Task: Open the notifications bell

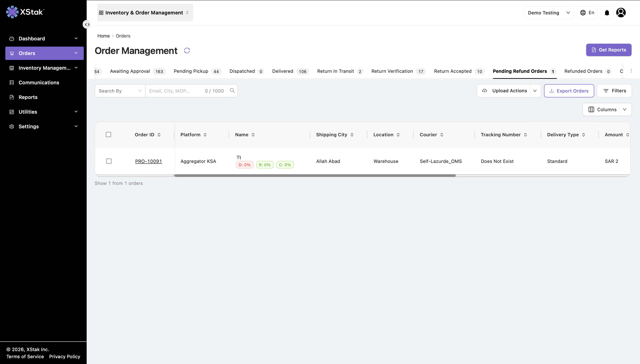Action: (x=607, y=13)
